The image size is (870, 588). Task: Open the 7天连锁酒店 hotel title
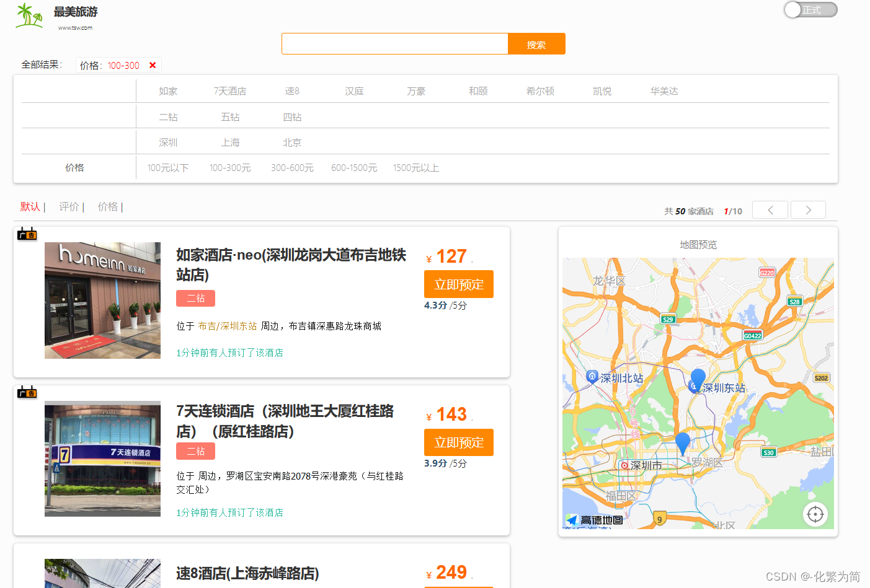(x=285, y=421)
